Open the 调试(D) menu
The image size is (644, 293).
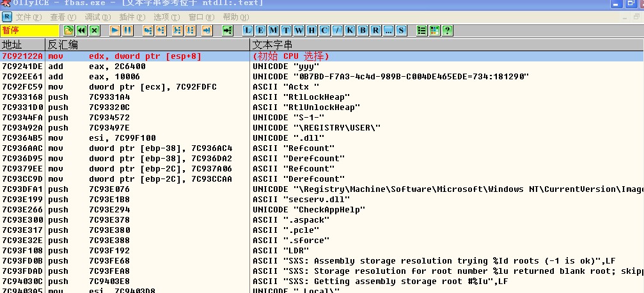pyautogui.click(x=98, y=17)
